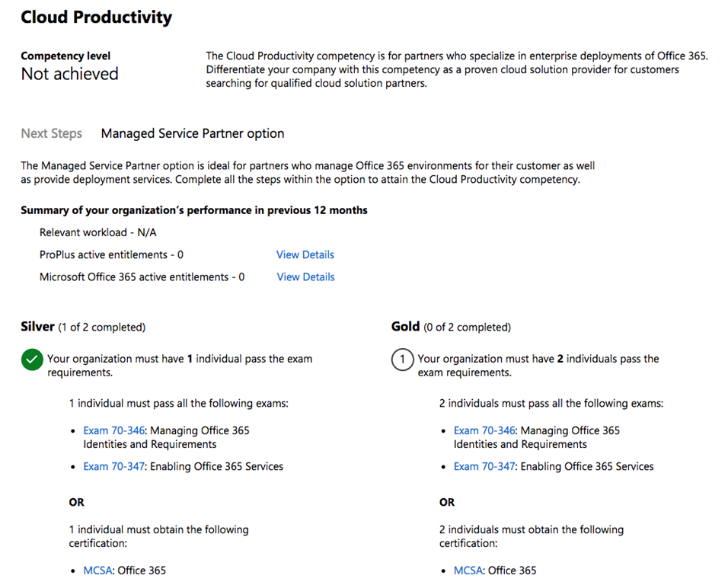The height and width of the screenshot is (585, 728).
Task: Click the green checkmark under Silver
Action: (32, 360)
